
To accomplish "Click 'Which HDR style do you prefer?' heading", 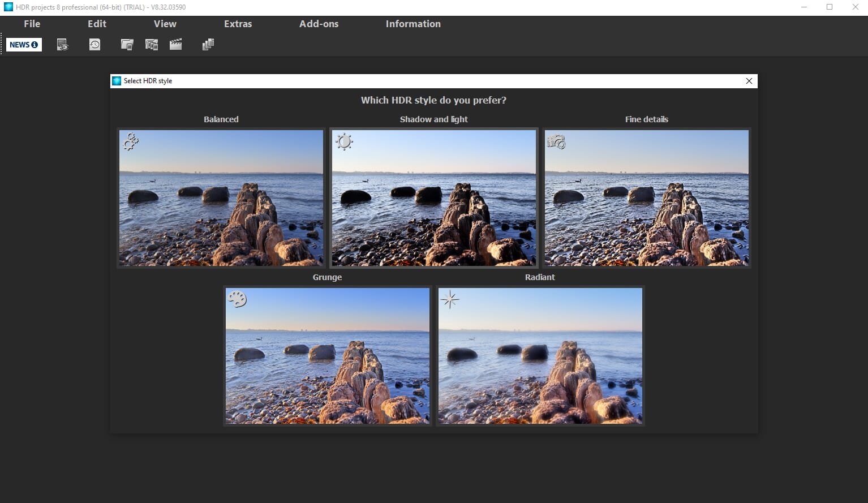I will pos(433,100).
